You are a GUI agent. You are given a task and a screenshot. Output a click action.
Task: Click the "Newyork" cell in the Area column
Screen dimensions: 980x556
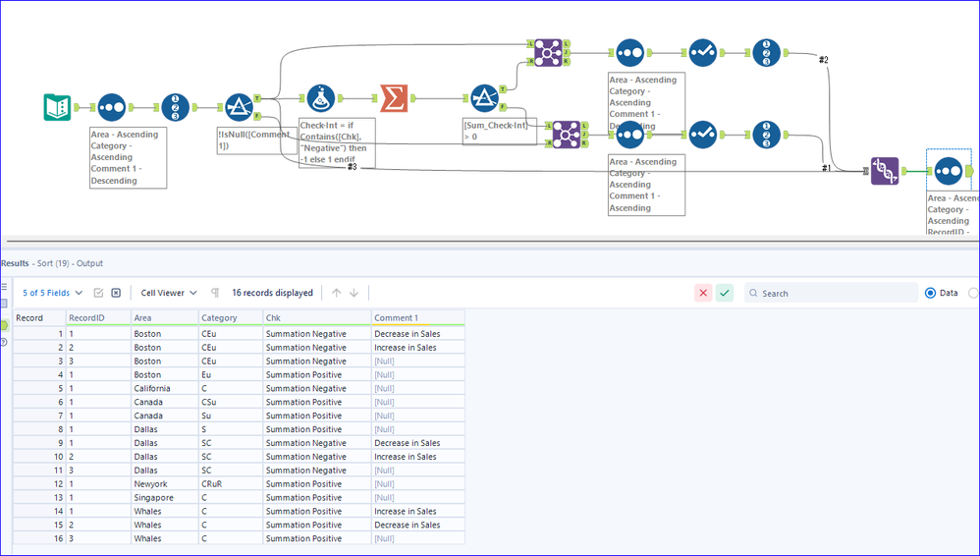coord(165,484)
